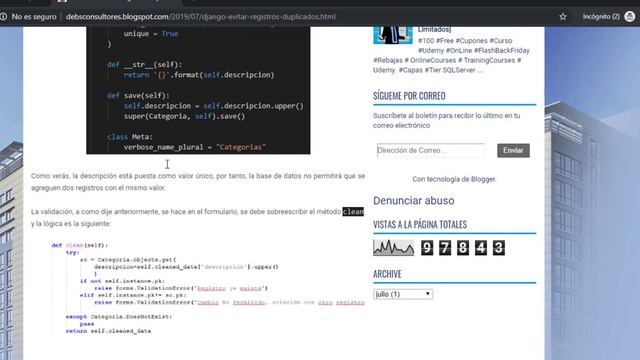Click the counter digit 9
640x360 pixels.
pos(427,248)
